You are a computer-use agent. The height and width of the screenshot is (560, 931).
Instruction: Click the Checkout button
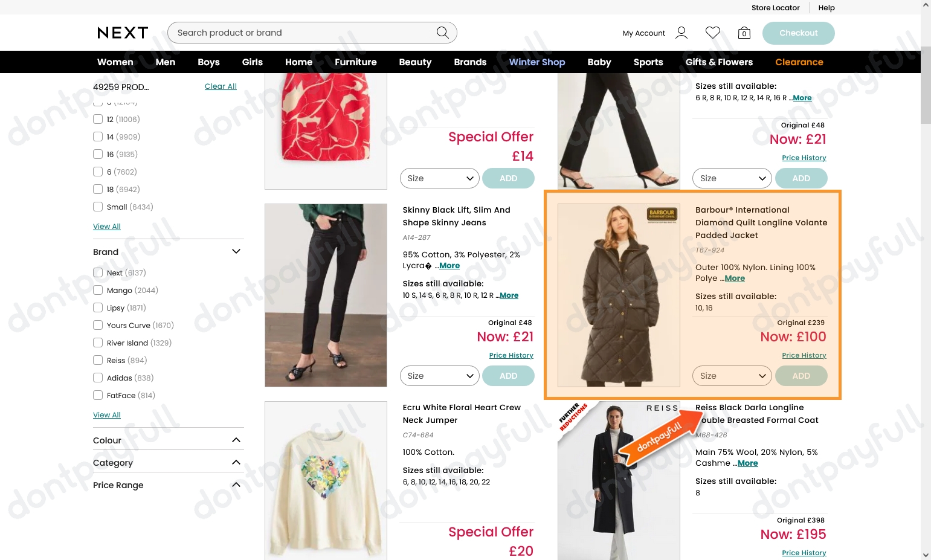point(798,33)
